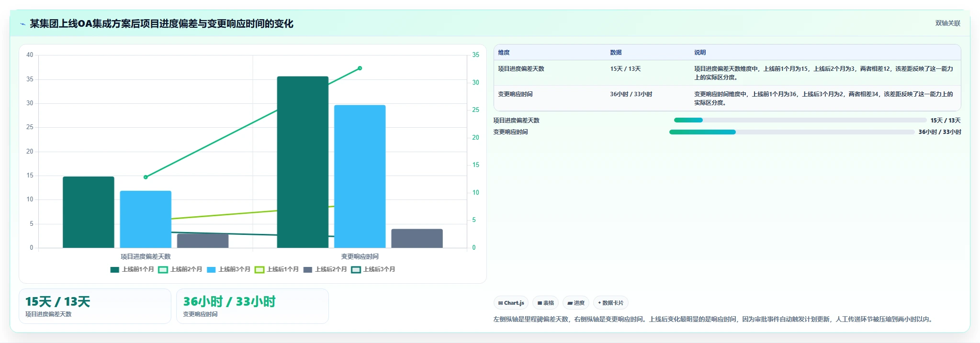
Task: Click the 项目进度偏差天数 table row label
Action: pyautogui.click(x=521, y=69)
